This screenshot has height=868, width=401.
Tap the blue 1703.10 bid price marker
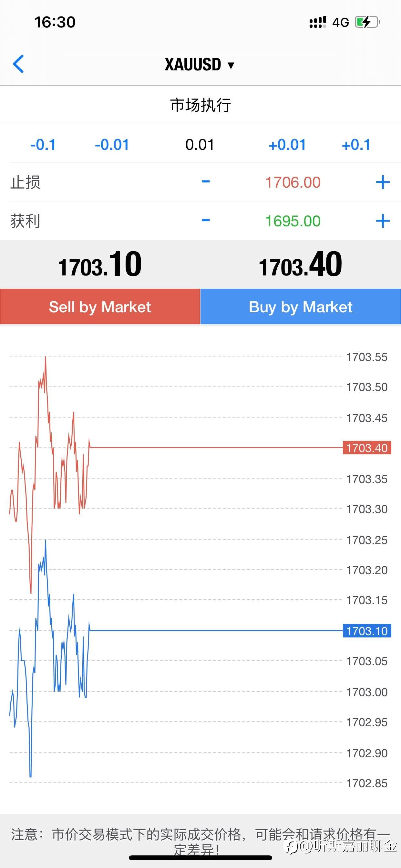367,631
